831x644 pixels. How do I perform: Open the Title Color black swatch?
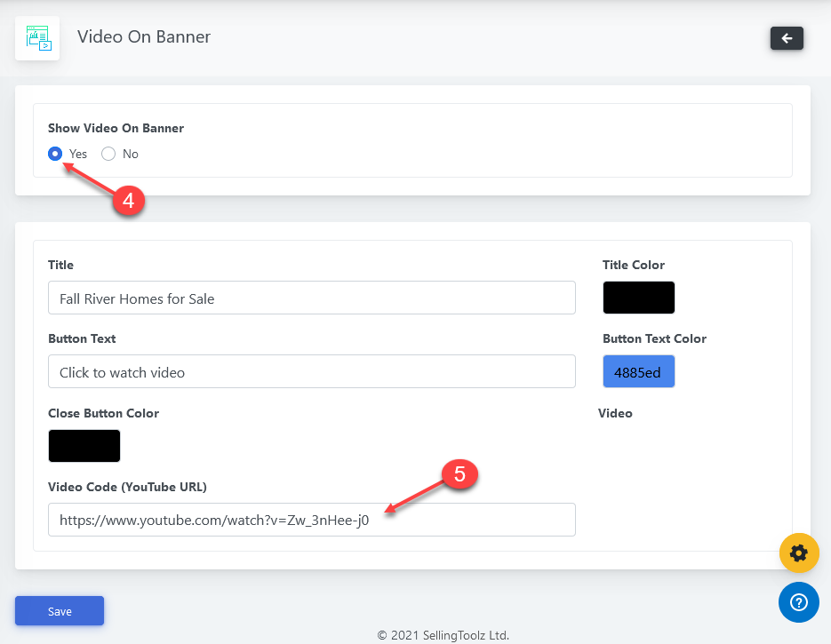click(x=638, y=298)
